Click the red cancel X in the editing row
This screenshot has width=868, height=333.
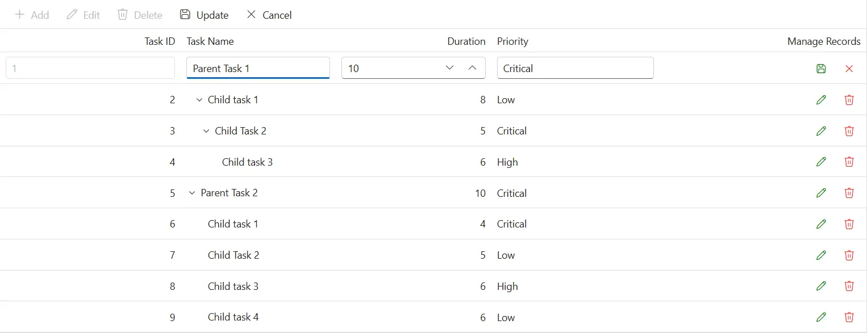849,69
